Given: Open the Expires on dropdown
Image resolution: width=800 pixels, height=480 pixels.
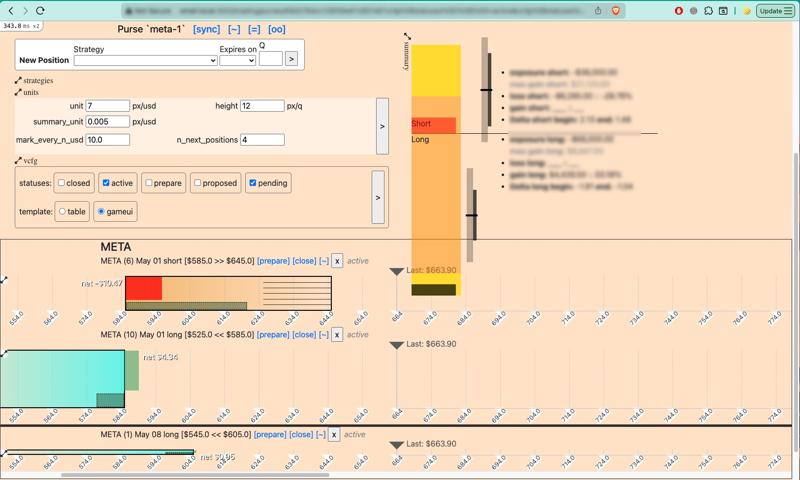Looking at the screenshot, I should [x=238, y=60].
